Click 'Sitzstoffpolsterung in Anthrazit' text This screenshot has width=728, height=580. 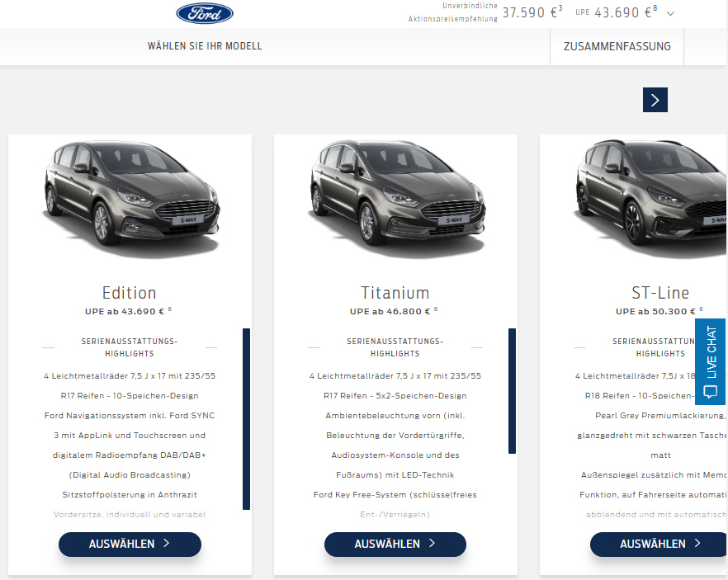130,495
